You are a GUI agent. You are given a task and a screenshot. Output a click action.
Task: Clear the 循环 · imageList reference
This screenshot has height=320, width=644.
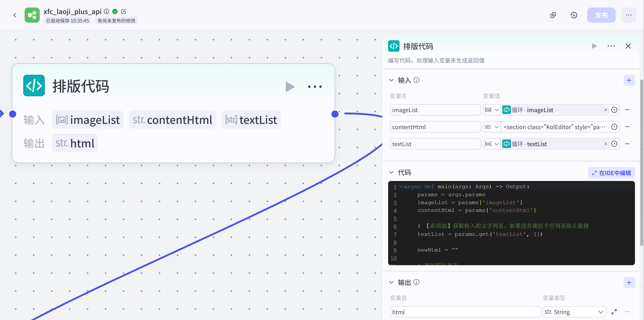pos(606,110)
